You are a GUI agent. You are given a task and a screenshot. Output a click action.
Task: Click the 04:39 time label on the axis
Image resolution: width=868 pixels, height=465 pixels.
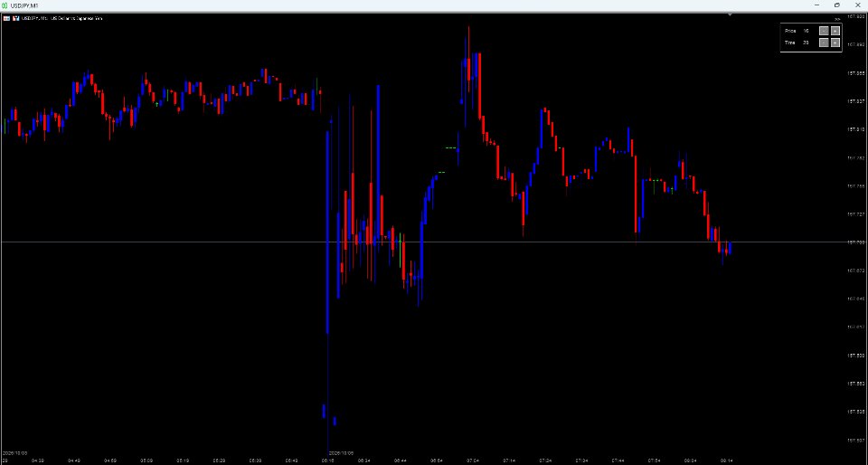pyautogui.click(x=38, y=460)
